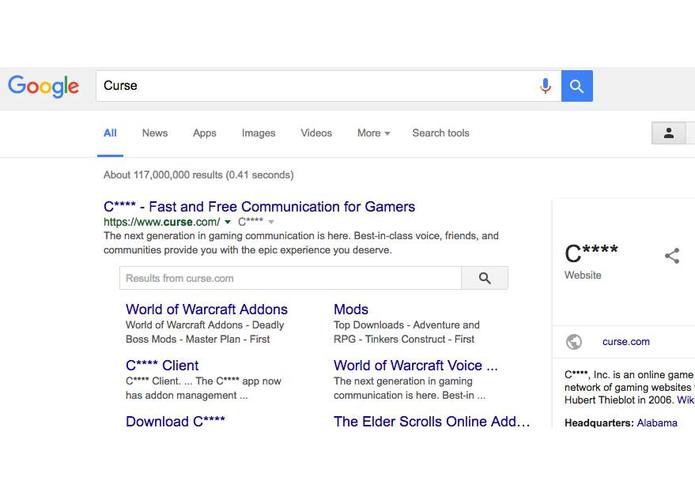The image size is (695, 494).
Task: Open the More dropdown menu
Action: coord(373,133)
